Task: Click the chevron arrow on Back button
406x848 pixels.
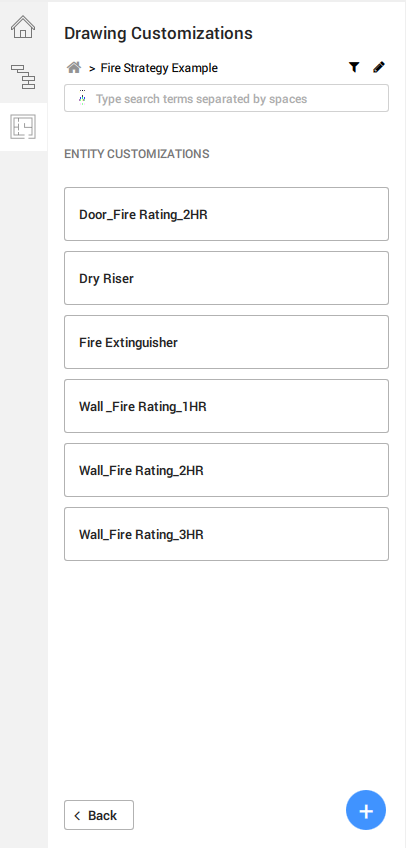Action: tap(77, 816)
